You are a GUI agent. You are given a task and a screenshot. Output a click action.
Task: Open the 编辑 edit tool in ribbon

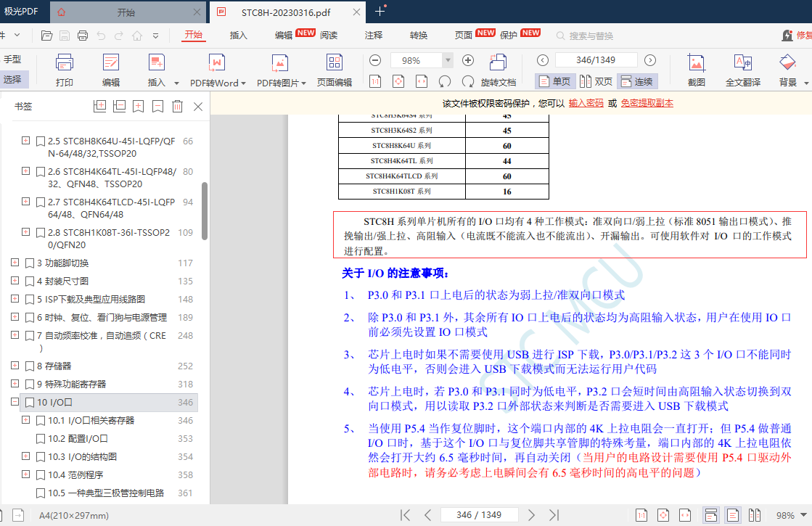111,70
